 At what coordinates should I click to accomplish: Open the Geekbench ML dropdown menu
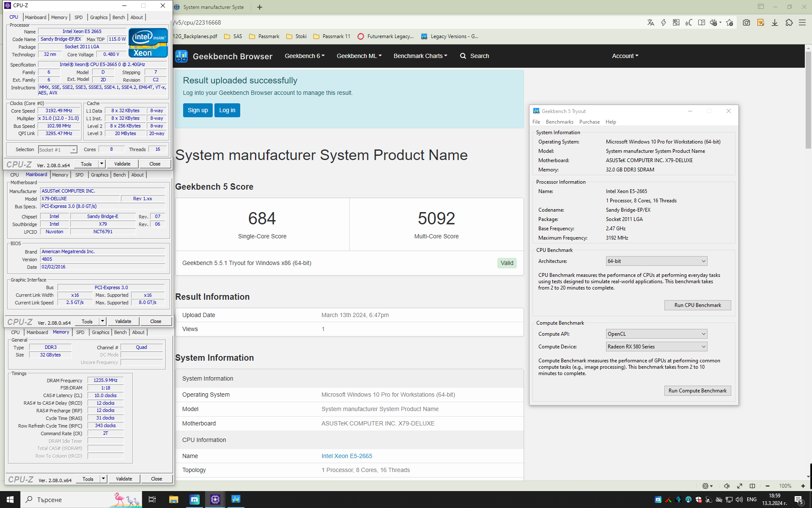point(359,56)
